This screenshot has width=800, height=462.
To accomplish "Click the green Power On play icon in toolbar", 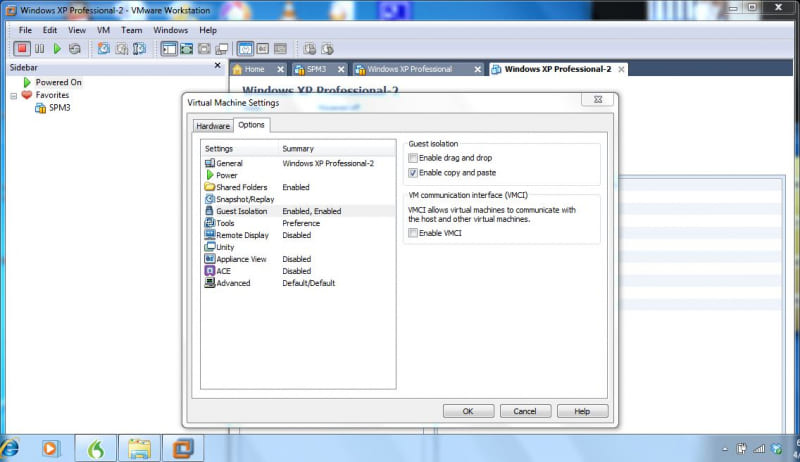I will (x=57, y=49).
